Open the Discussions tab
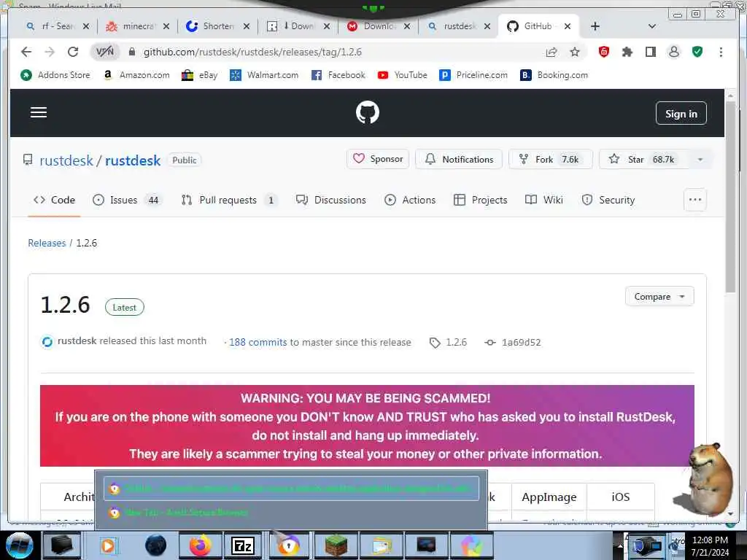747x560 pixels. 331,200
